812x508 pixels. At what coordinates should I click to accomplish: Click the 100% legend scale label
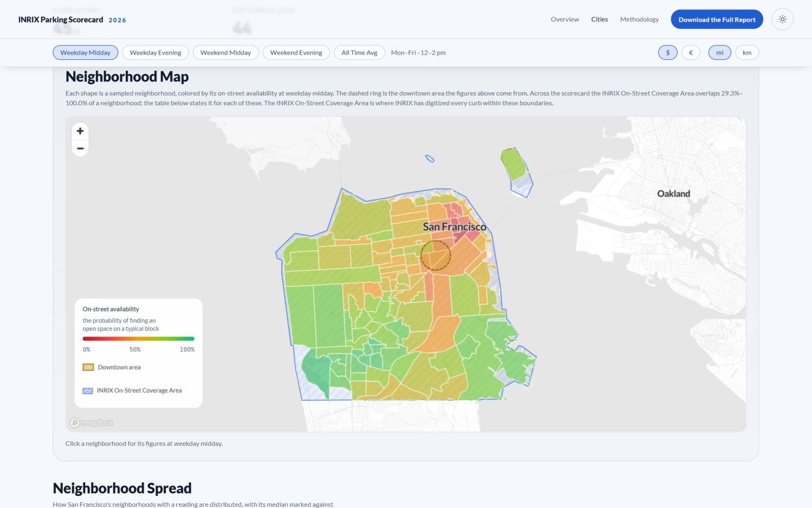point(187,350)
